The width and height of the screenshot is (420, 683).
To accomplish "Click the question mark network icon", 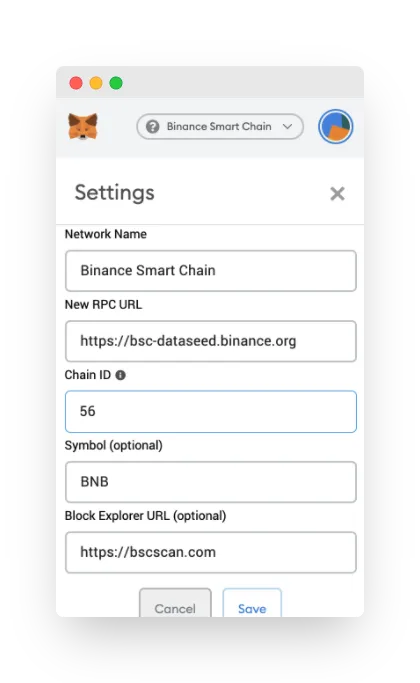I will click(x=152, y=126).
